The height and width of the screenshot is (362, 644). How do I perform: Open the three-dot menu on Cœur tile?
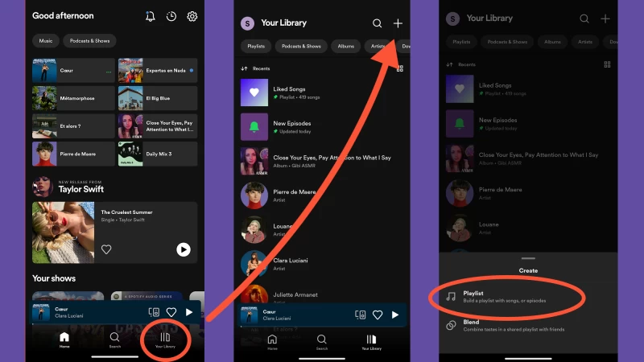pyautogui.click(x=109, y=71)
